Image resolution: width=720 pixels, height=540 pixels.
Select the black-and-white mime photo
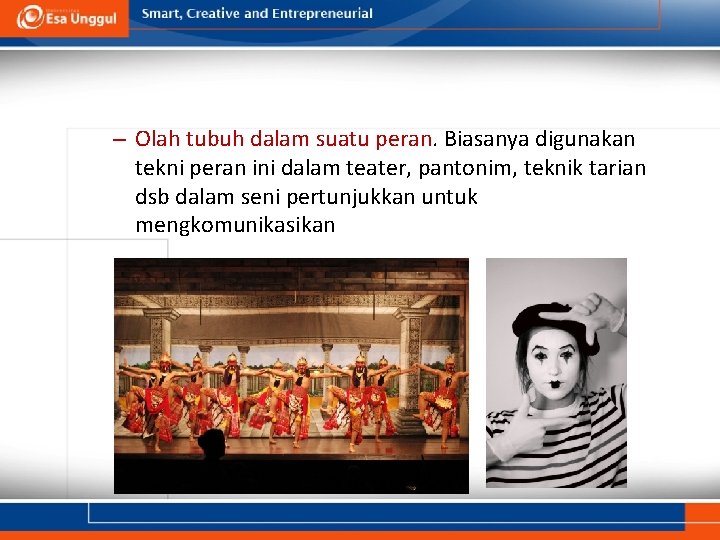pos(556,373)
